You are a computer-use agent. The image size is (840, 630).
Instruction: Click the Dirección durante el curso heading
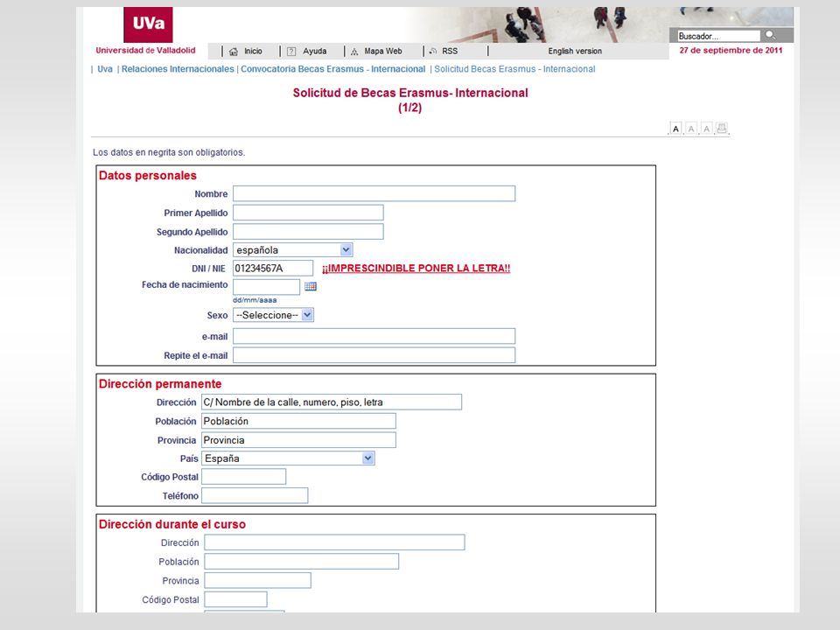(172, 524)
